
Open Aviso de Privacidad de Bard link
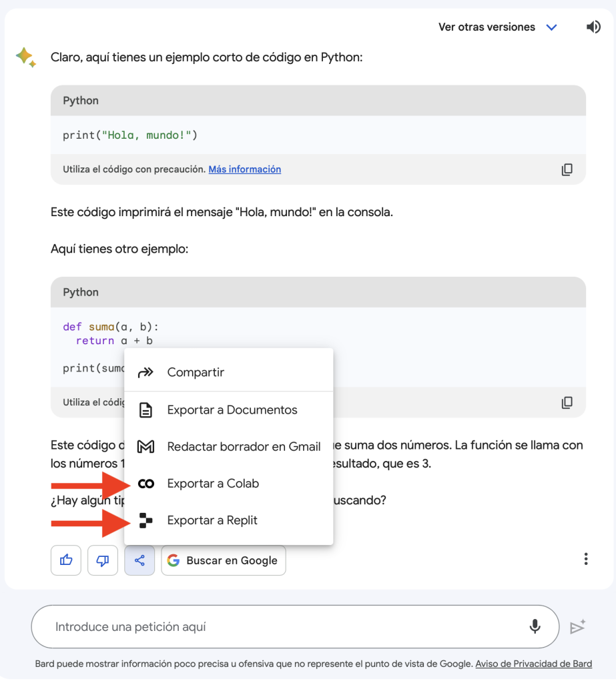tap(534, 664)
